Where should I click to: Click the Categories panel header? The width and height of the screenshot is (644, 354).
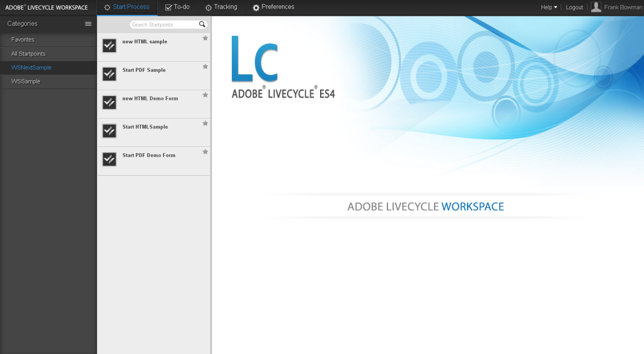48,24
